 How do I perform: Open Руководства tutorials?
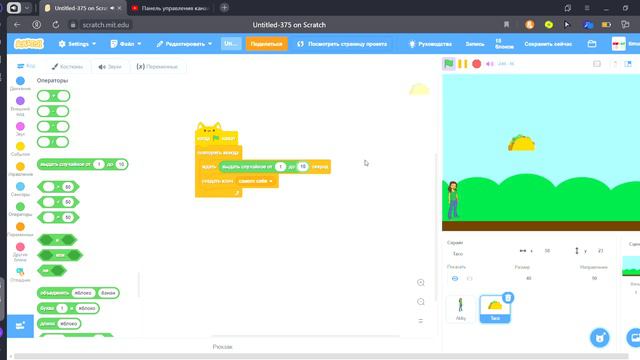(x=430, y=44)
